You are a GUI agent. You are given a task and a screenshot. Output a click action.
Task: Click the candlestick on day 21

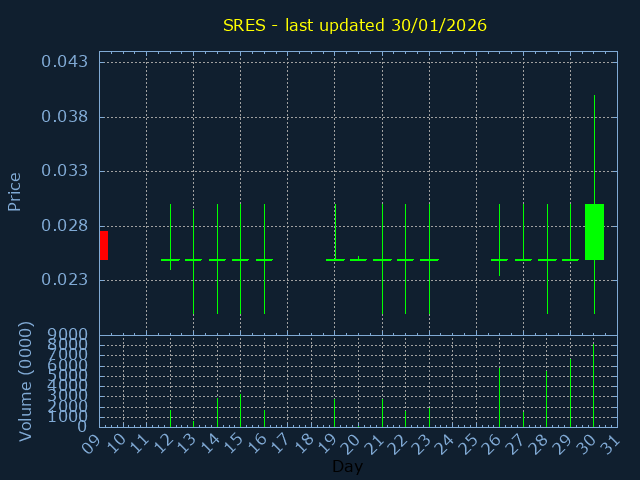point(382,259)
